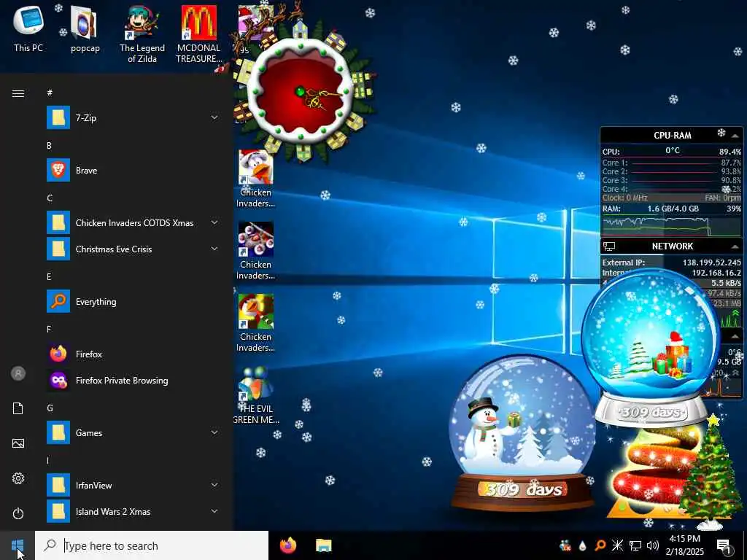Click the C letter group header

pyautogui.click(x=50, y=198)
